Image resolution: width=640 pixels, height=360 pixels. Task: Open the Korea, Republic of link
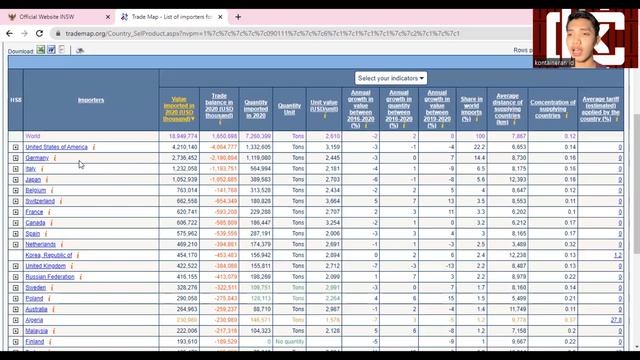[49, 255]
